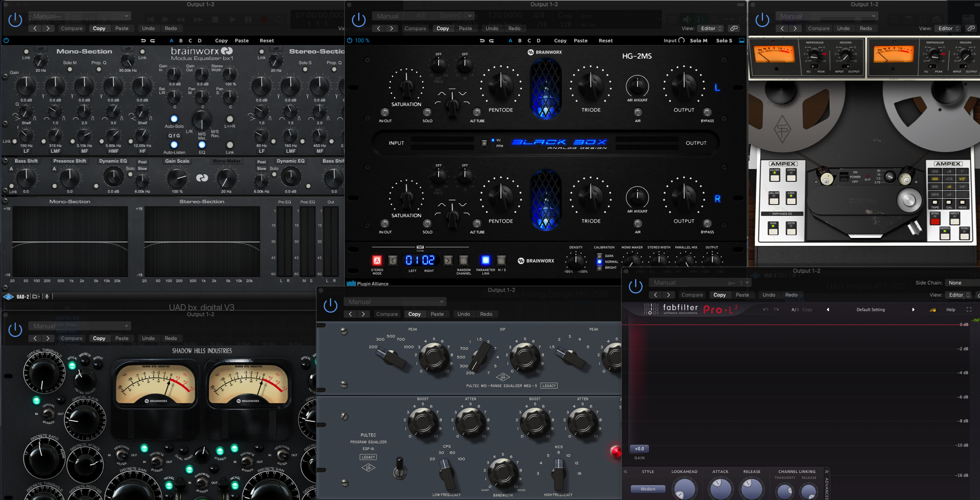This screenshot has width=980, height=500.
Task: Enable the M/S button on HG-2MS
Action: [x=502, y=260]
